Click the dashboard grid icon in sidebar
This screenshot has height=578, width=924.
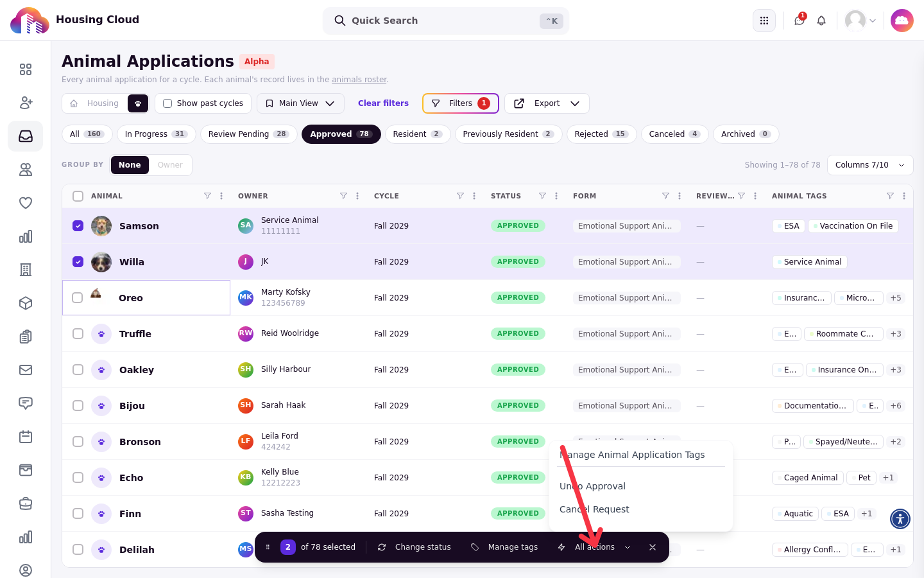click(x=26, y=69)
